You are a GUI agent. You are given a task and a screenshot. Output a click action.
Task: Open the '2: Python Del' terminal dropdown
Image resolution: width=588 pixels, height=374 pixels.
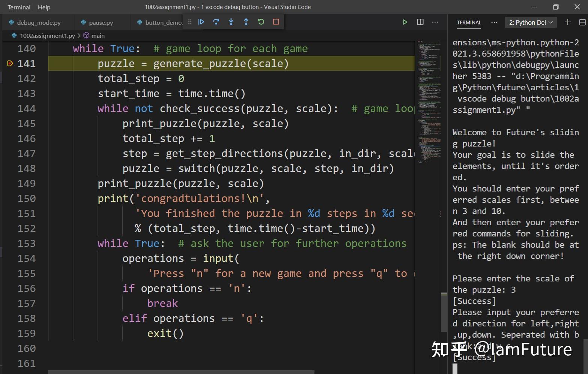pyautogui.click(x=530, y=22)
